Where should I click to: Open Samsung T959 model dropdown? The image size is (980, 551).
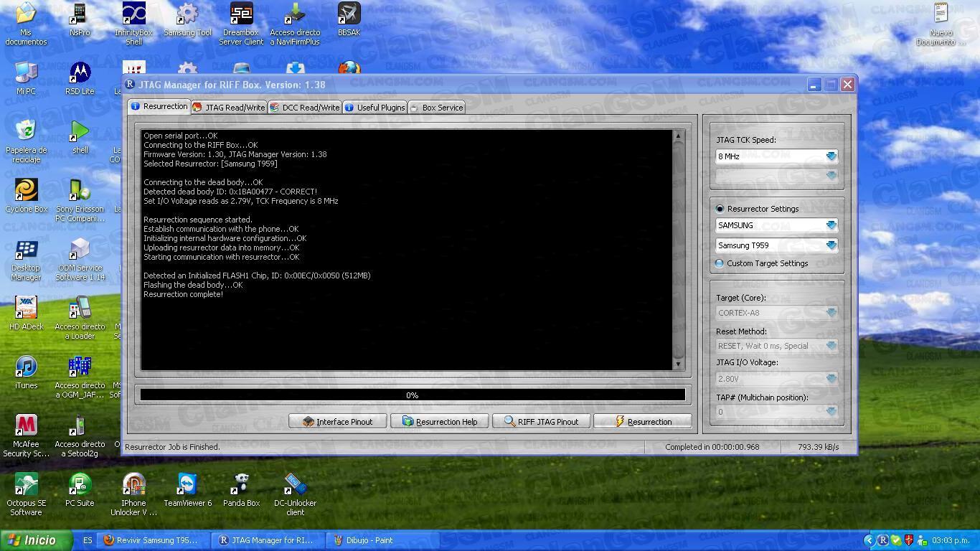[x=776, y=245]
